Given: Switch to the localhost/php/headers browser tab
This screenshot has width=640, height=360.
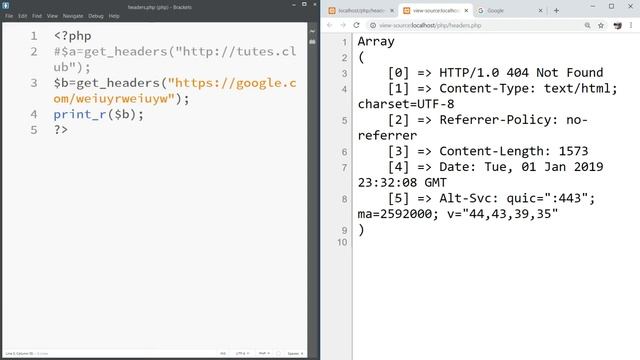Looking at the screenshot, I should [361, 11].
